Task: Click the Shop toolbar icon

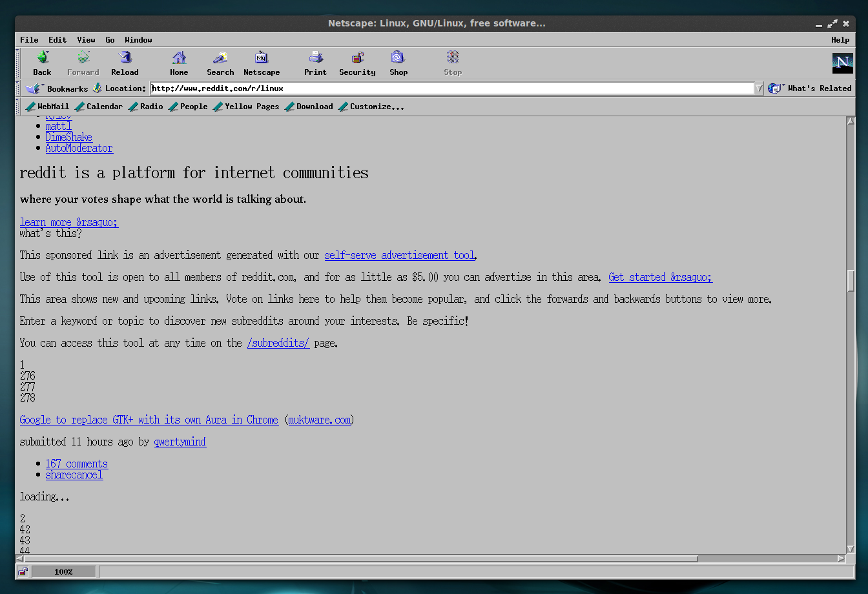Action: [398, 63]
